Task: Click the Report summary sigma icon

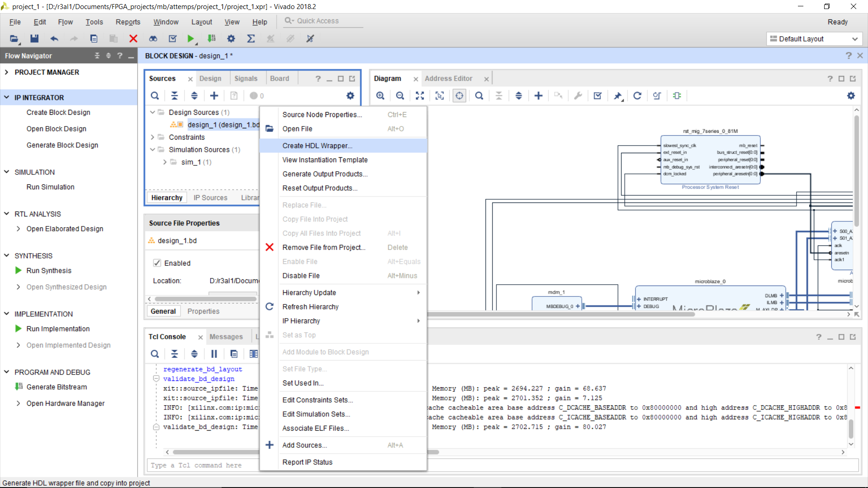Action: (x=251, y=38)
